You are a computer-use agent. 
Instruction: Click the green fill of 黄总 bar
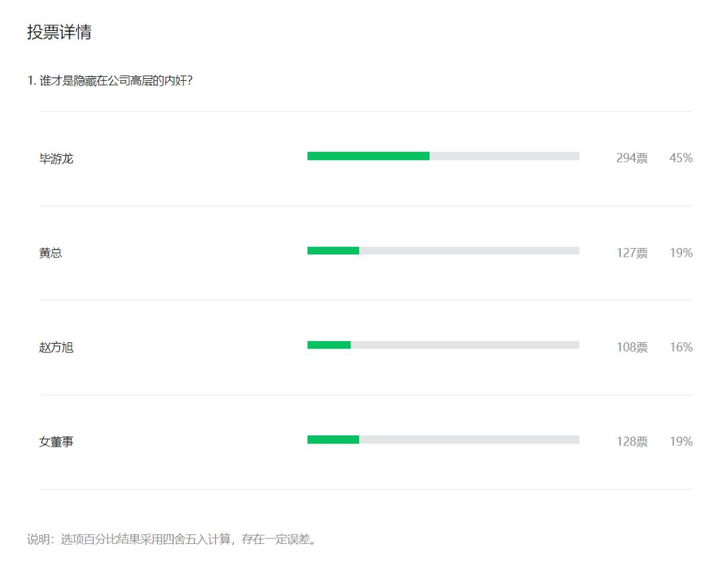pyautogui.click(x=333, y=251)
